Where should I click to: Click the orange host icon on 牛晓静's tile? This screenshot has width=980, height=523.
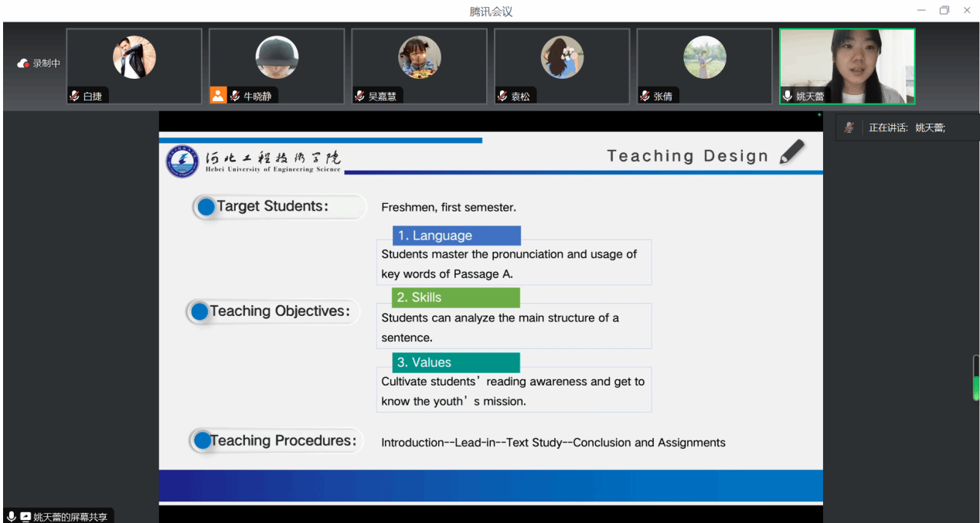point(218,96)
